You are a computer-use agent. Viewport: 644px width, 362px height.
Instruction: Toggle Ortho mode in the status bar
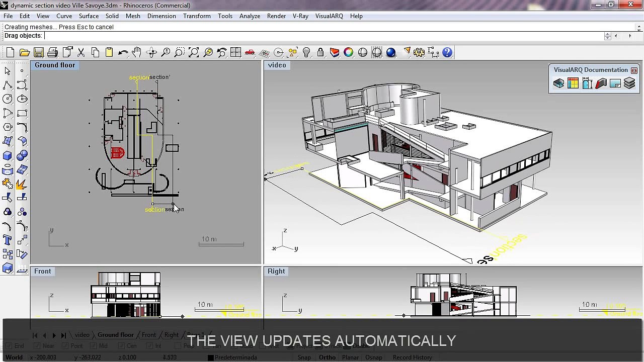327,357
